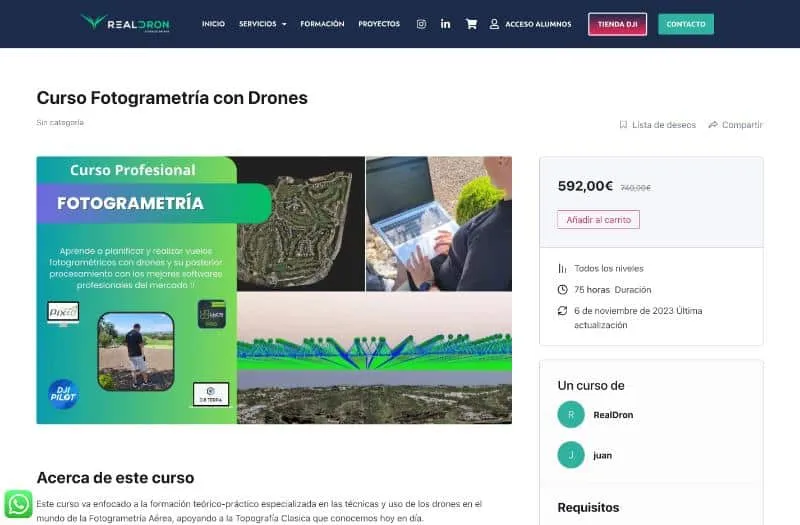Click the user icon beside Acceso Alumnos
This screenshot has width=800, height=525.
point(494,24)
